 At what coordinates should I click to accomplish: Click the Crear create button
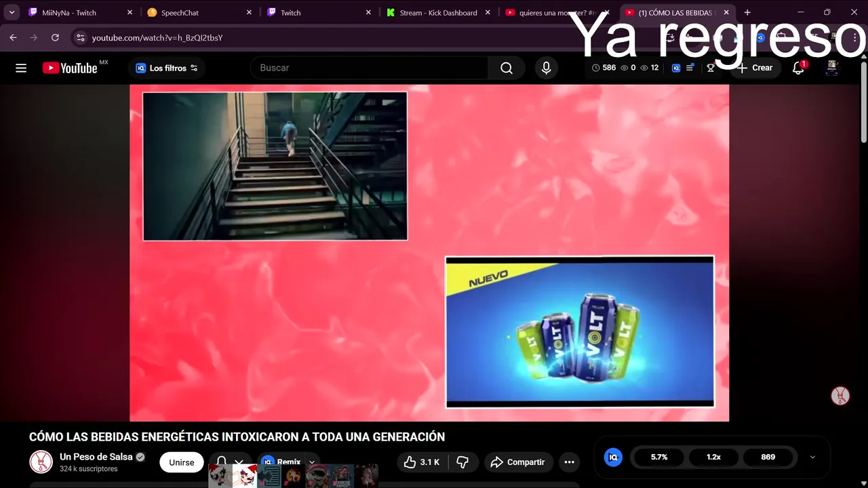(755, 68)
